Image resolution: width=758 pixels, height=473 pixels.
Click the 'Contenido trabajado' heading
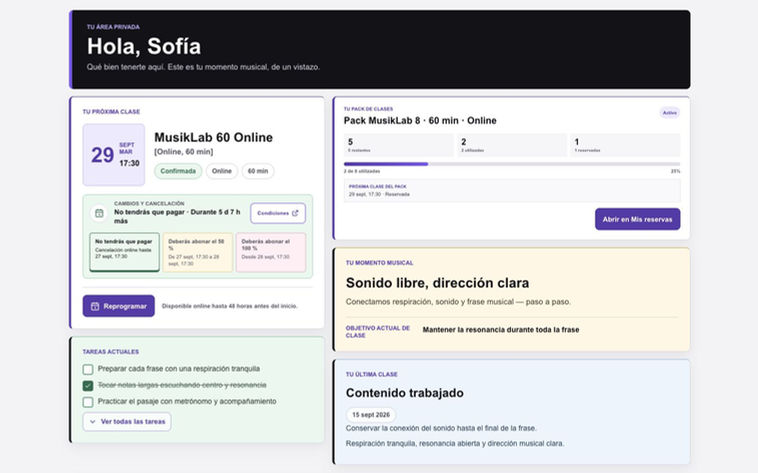pyautogui.click(x=405, y=393)
